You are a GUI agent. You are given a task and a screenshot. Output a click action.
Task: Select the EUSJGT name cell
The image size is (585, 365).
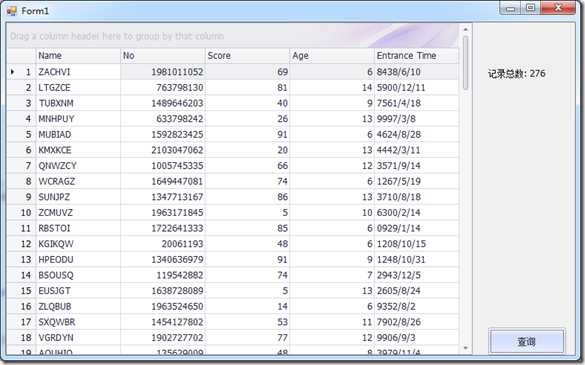pyautogui.click(x=78, y=291)
